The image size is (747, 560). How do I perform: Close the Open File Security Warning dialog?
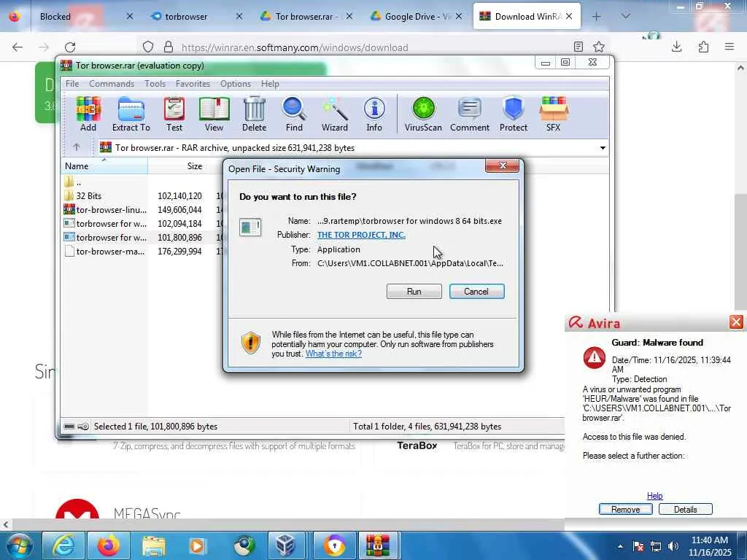(502, 166)
